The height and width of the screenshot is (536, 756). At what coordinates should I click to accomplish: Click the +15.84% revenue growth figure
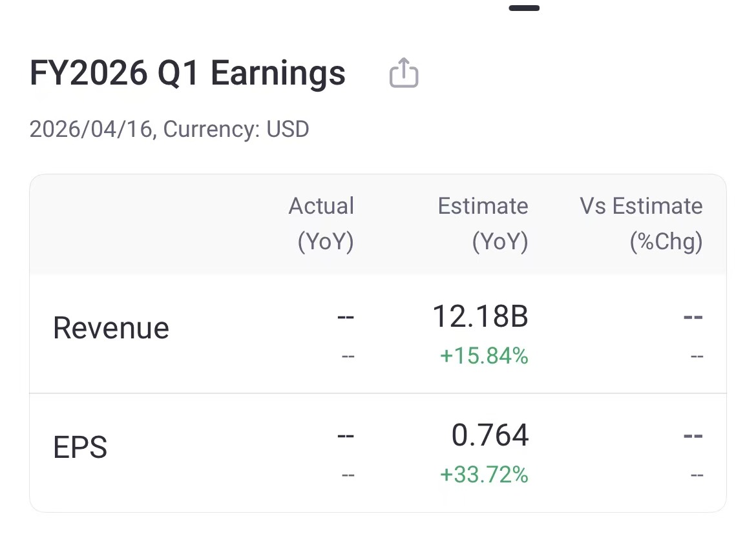point(483,356)
